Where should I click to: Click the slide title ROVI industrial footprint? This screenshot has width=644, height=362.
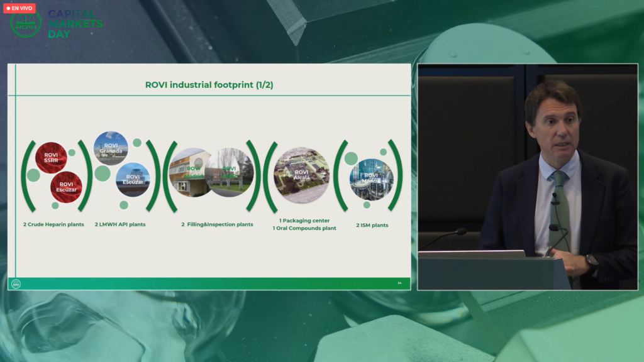pyautogui.click(x=209, y=85)
